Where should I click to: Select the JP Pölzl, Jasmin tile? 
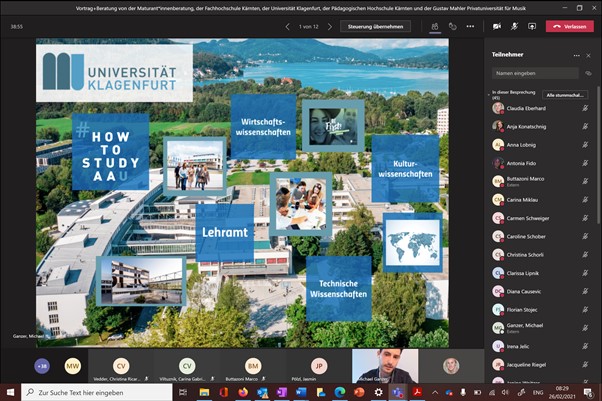tap(319, 366)
